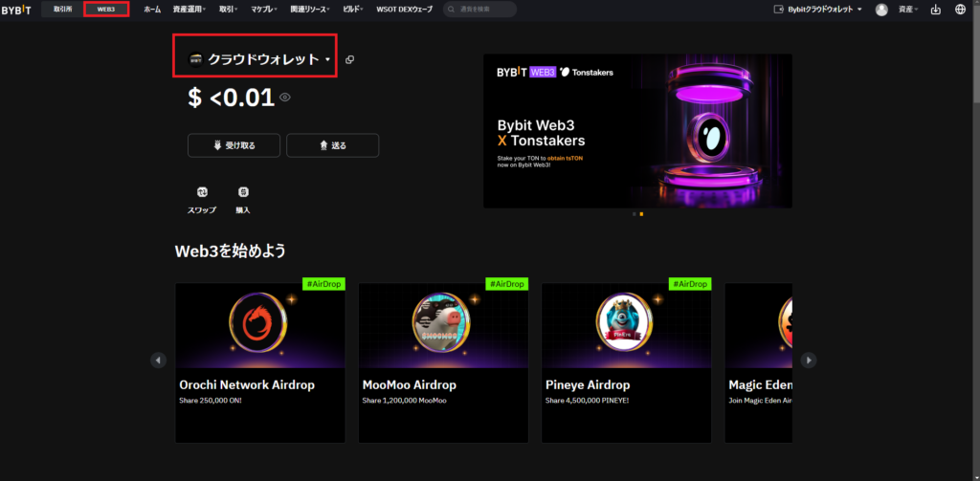Click the magnifier icon in search box

point(452,10)
